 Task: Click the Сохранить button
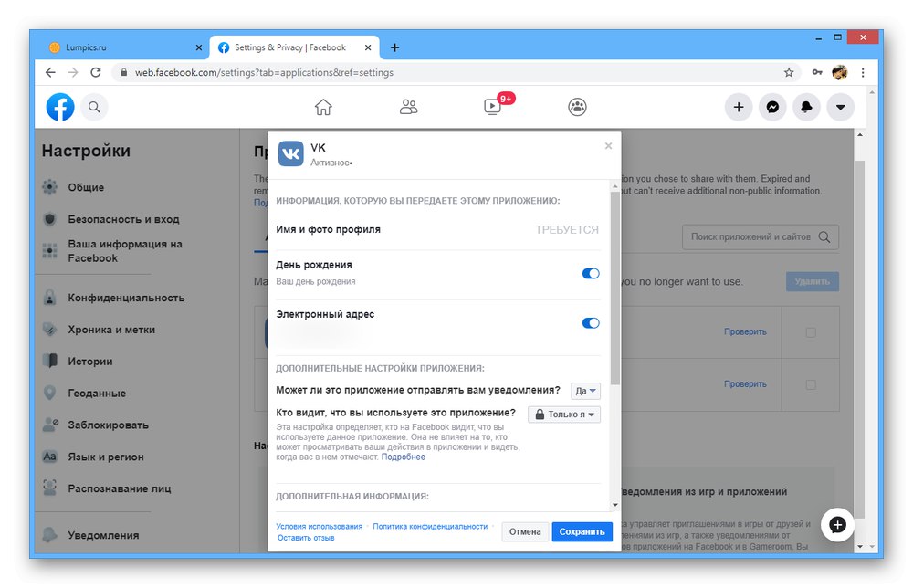tap(582, 531)
